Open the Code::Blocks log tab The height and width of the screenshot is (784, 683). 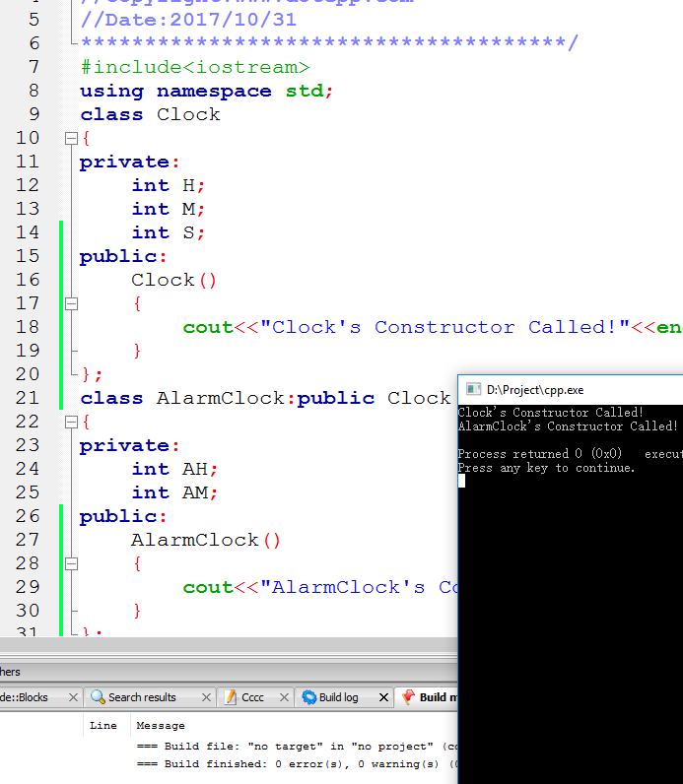pos(26,697)
